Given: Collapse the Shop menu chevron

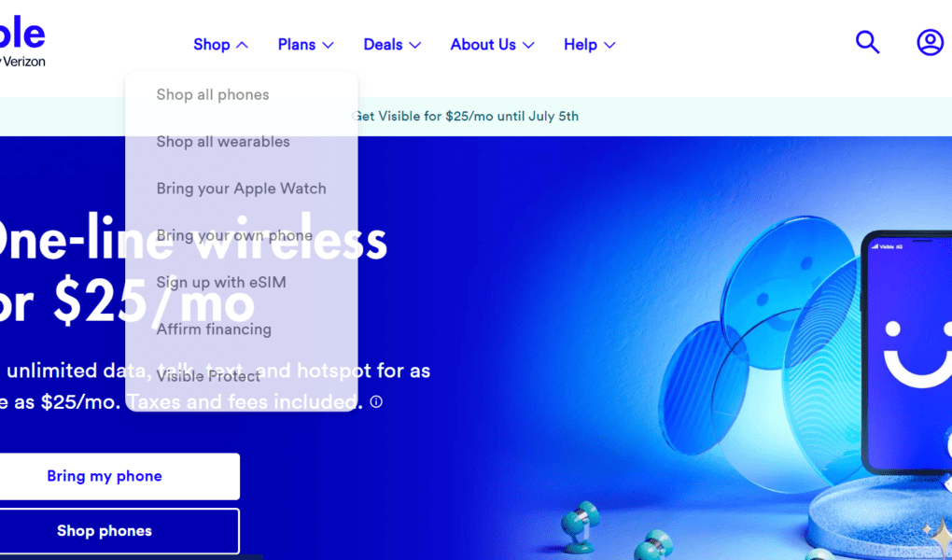Looking at the screenshot, I should pyautogui.click(x=242, y=45).
